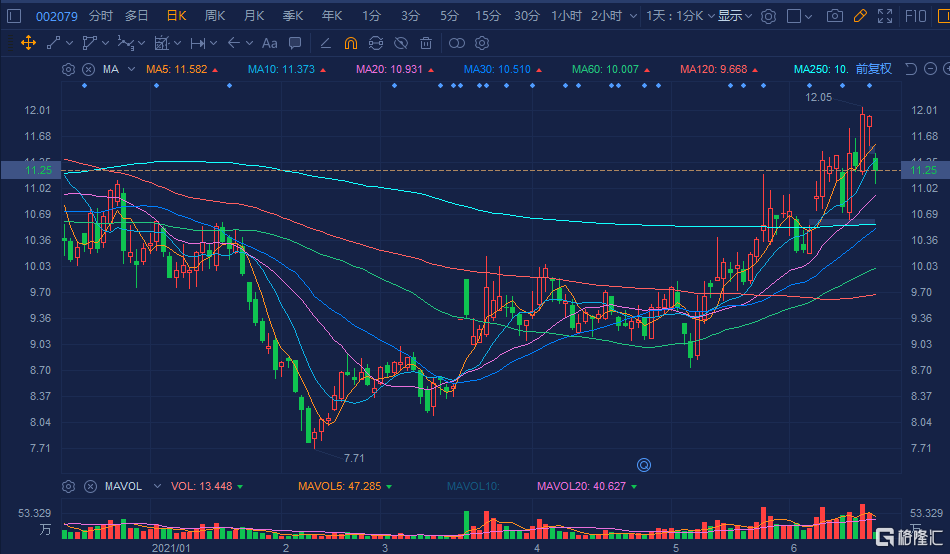This screenshot has height=554, width=950.
Task: Toggle the dimmed MAVOL10 indicator line
Action: 472,487
